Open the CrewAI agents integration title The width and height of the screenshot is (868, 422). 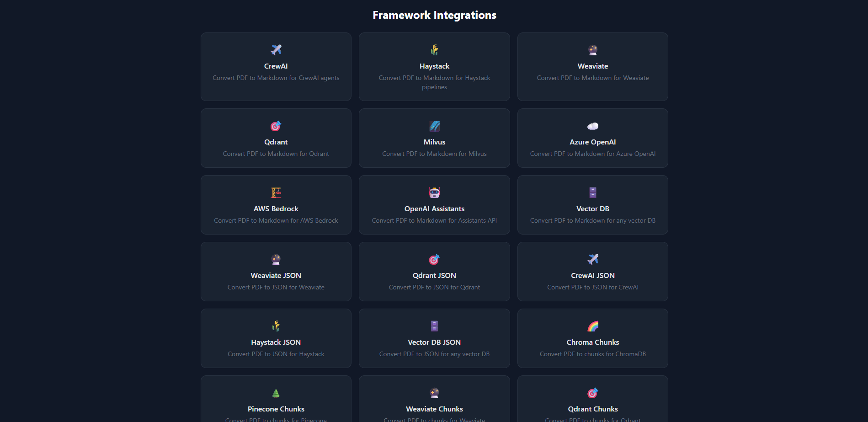tap(276, 66)
